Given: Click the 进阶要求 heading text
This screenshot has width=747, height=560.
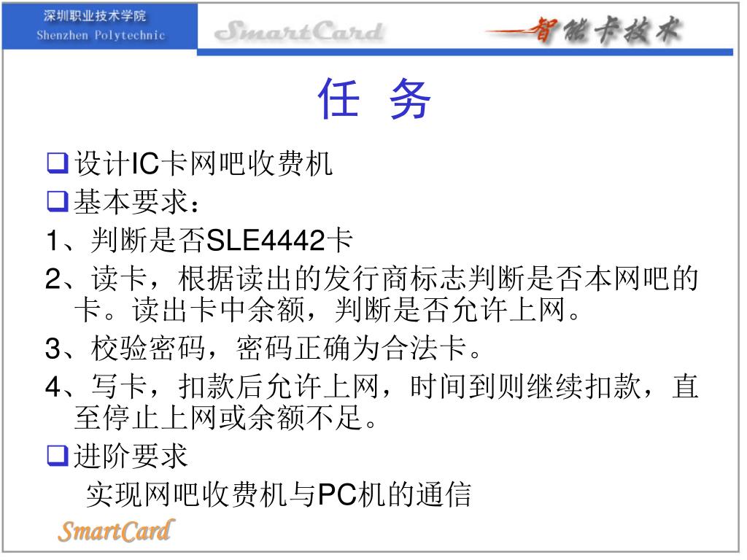Looking at the screenshot, I should [x=131, y=456].
